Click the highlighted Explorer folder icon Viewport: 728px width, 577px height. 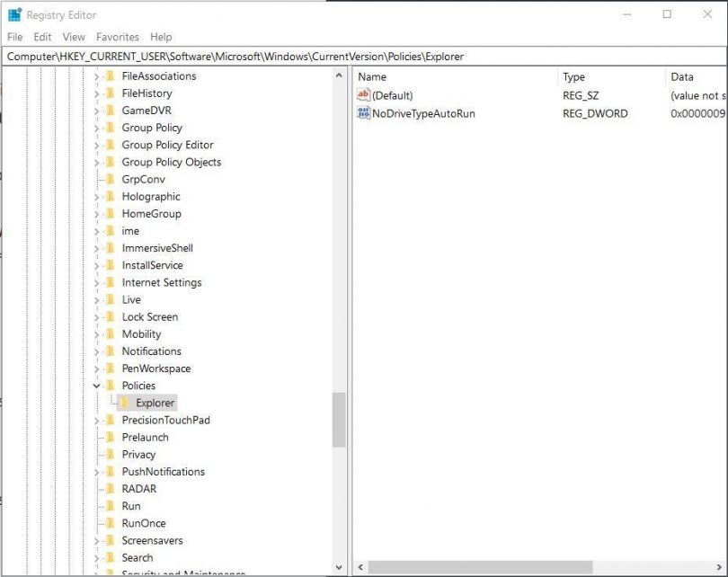tap(123, 403)
